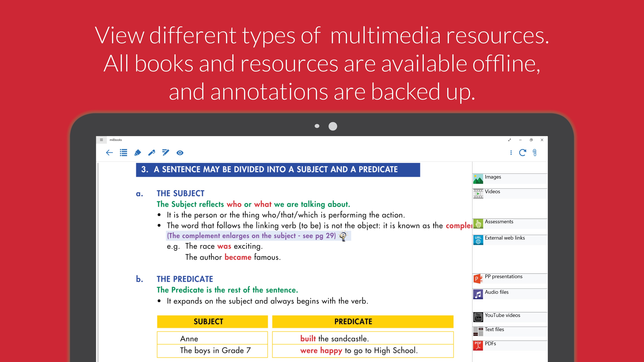Click the lightbulb hint icon after pg 29
This screenshot has height=362, width=644.
point(343,236)
